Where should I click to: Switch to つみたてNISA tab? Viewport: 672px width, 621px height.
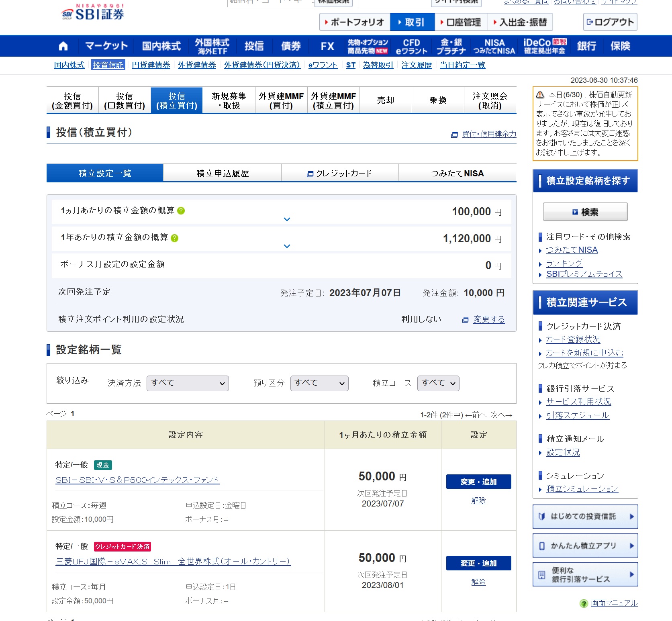coord(457,173)
